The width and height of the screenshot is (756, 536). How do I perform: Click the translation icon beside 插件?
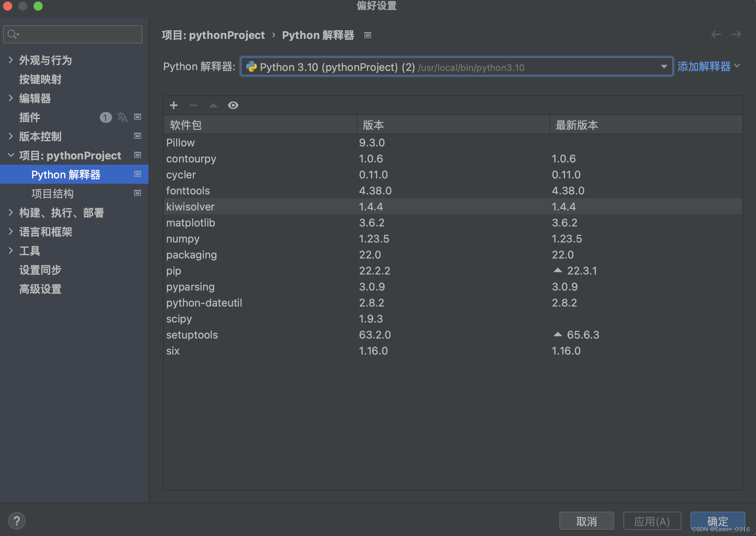click(122, 117)
